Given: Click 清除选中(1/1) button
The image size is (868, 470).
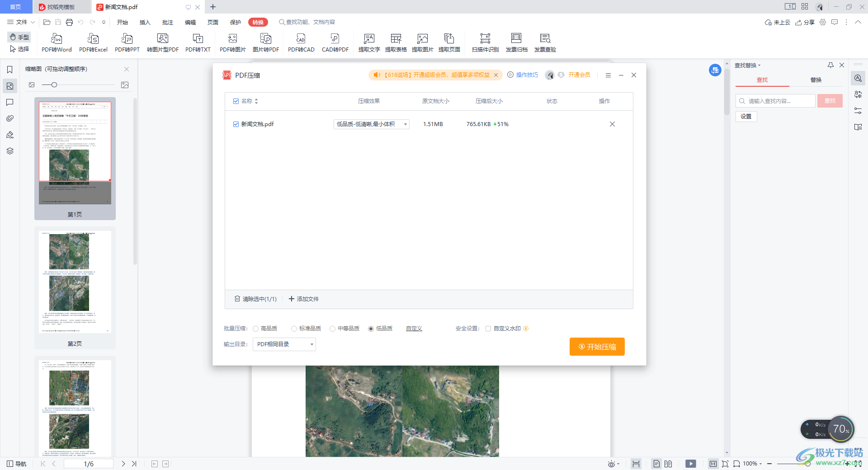Looking at the screenshot, I should click(x=255, y=299).
